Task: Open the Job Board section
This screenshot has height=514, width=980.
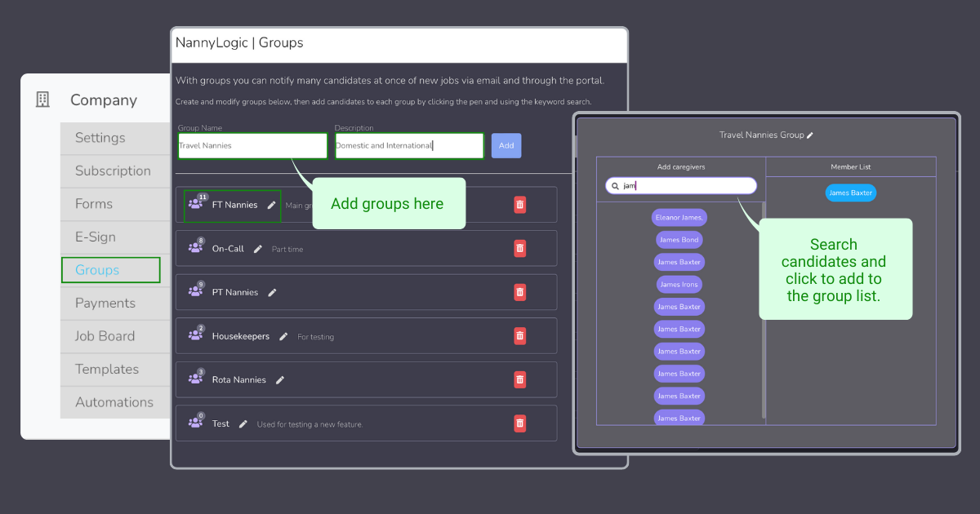Action: 105,336
